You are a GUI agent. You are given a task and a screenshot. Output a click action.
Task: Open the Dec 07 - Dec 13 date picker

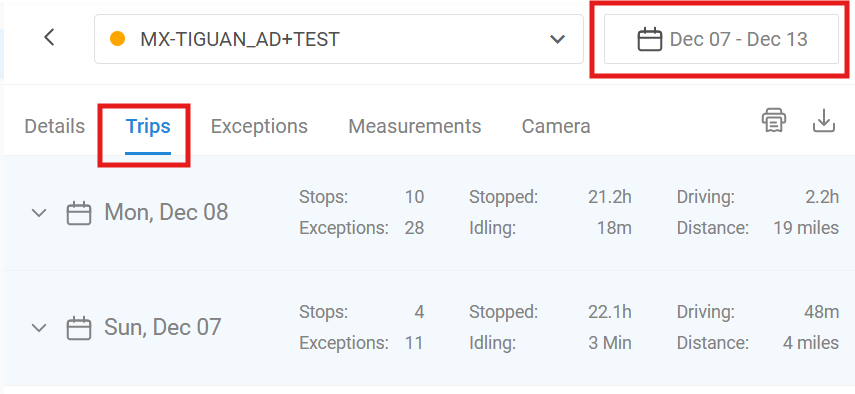click(x=721, y=39)
